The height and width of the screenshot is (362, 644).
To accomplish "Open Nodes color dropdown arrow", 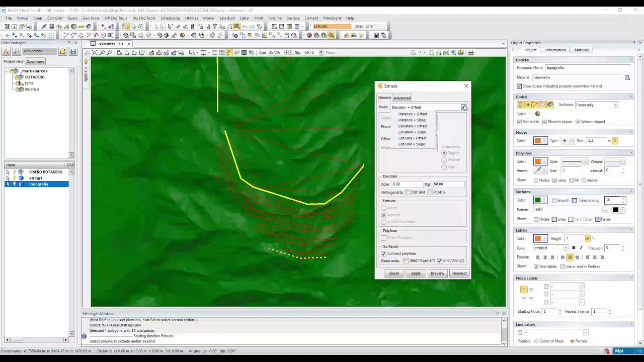I will click(544, 141).
